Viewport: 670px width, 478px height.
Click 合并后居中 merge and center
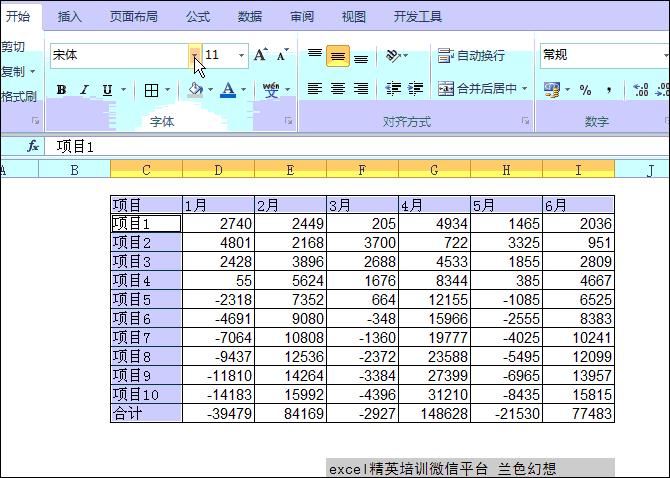[x=477, y=89]
